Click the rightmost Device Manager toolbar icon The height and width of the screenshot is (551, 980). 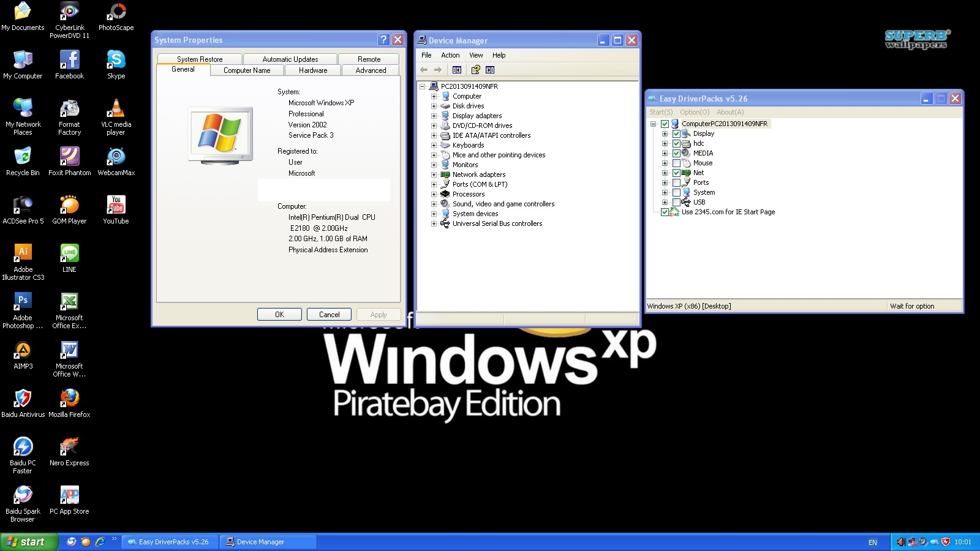click(490, 70)
